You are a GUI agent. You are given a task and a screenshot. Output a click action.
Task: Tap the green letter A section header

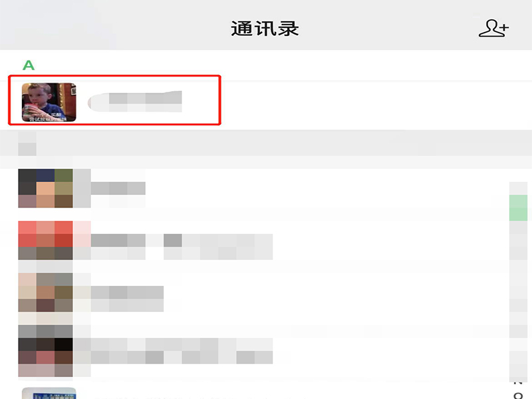pyautogui.click(x=29, y=65)
